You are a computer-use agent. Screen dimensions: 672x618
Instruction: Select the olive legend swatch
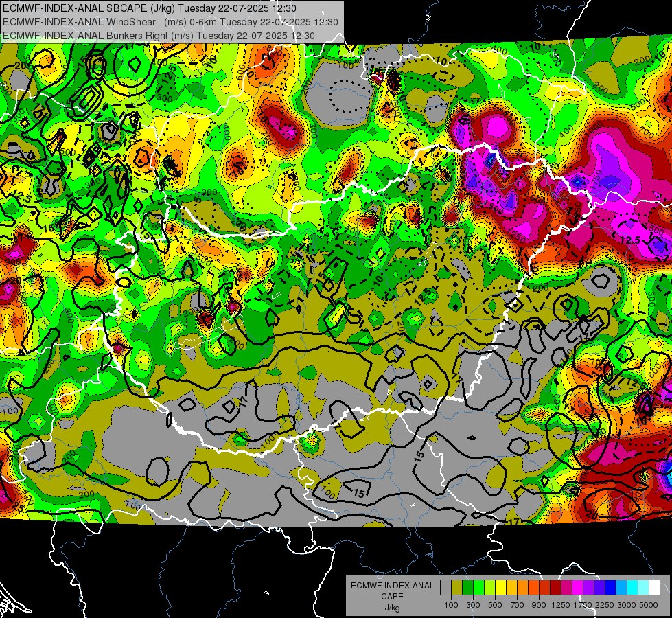click(x=457, y=588)
